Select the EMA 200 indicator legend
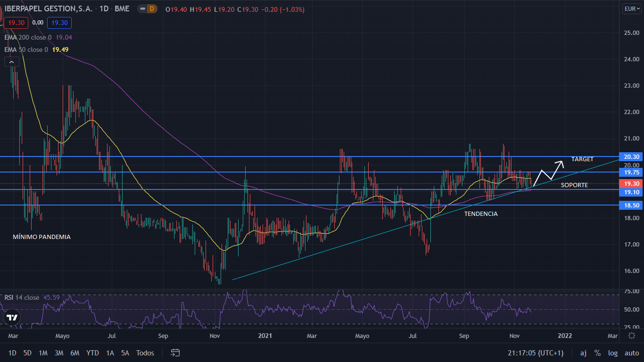This screenshot has width=644, height=362. tap(28, 37)
